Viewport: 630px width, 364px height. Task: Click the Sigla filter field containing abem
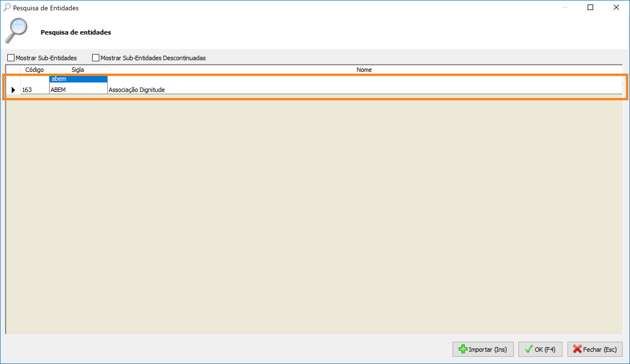[78, 79]
